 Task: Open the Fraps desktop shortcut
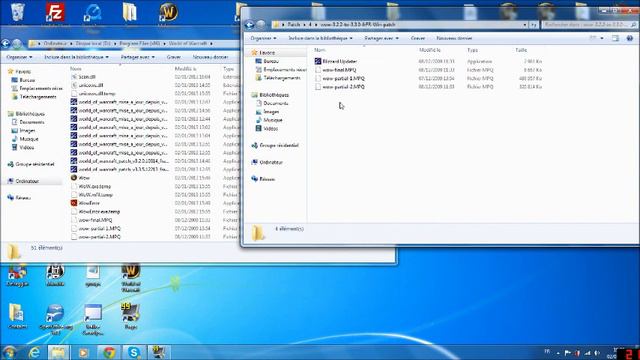(x=131, y=316)
